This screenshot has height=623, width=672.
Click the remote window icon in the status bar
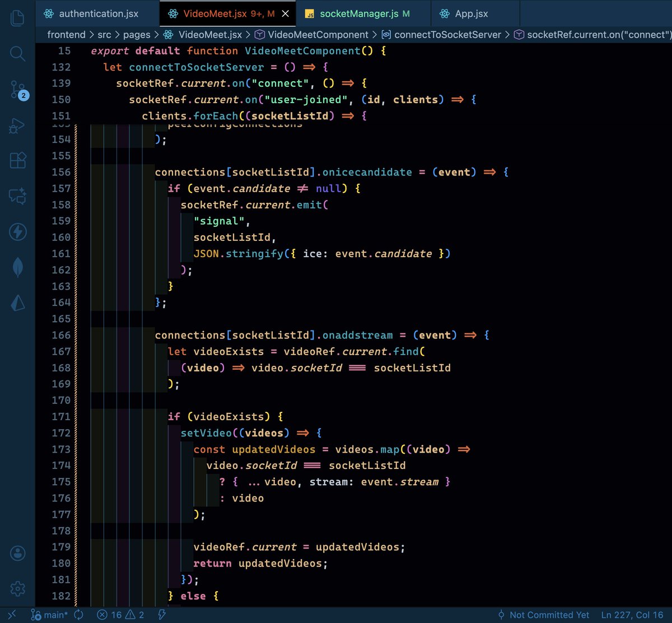click(12, 615)
